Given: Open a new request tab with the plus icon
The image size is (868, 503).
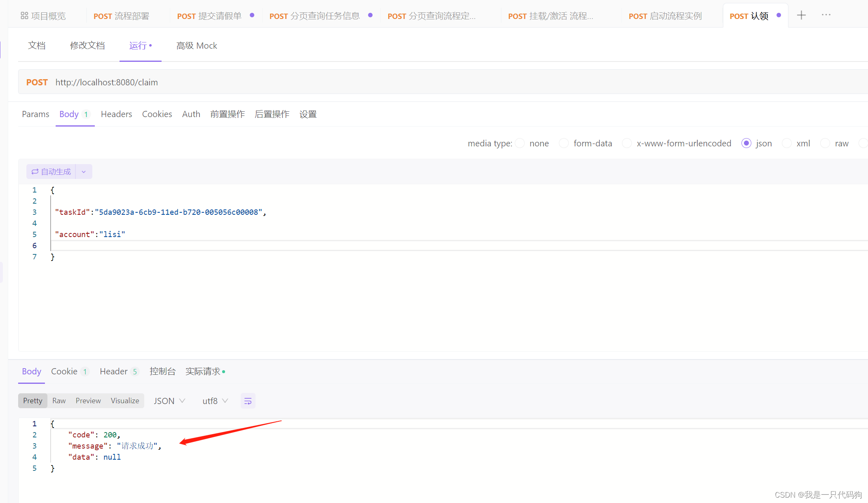Looking at the screenshot, I should click(x=801, y=15).
